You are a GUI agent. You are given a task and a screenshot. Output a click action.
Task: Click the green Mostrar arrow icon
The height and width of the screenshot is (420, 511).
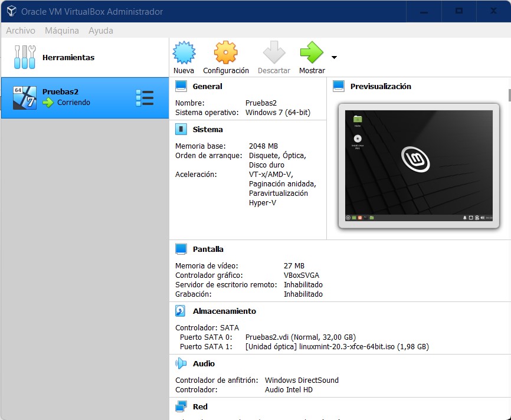pos(312,53)
